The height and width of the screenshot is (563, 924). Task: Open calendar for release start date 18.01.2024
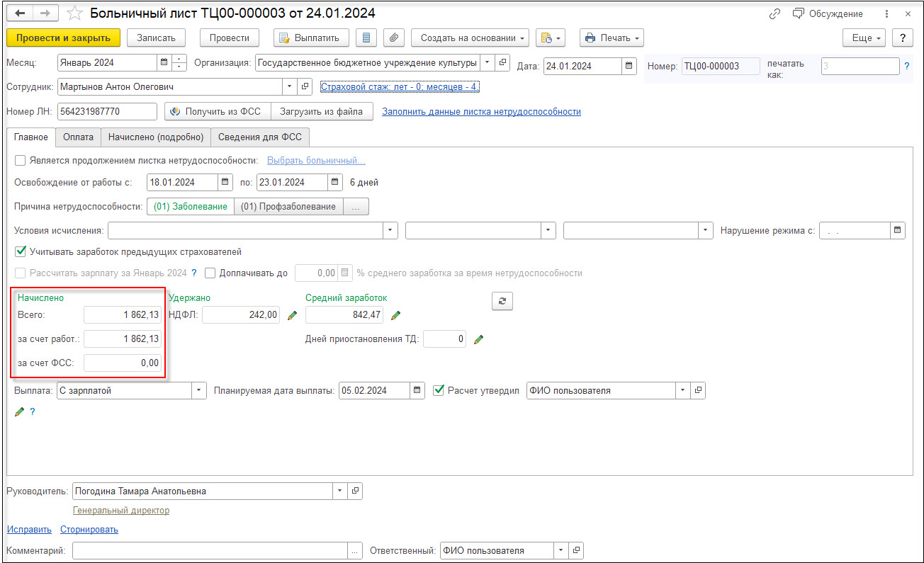click(225, 182)
